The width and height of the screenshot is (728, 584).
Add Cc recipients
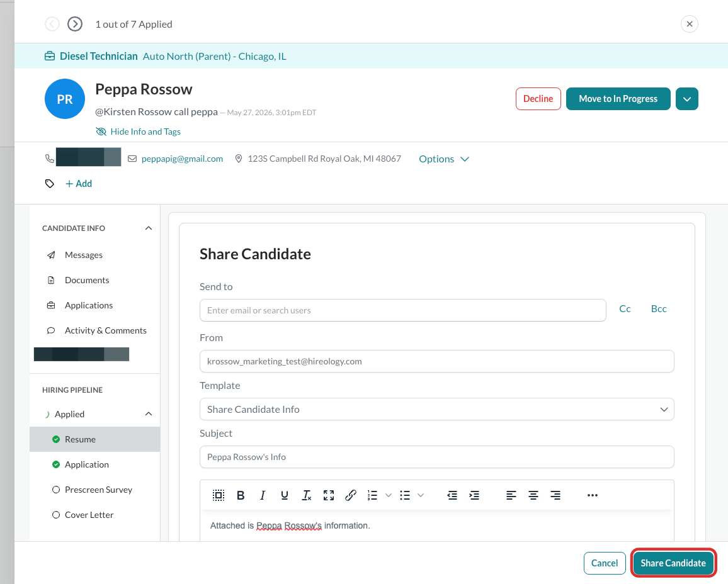(x=625, y=309)
